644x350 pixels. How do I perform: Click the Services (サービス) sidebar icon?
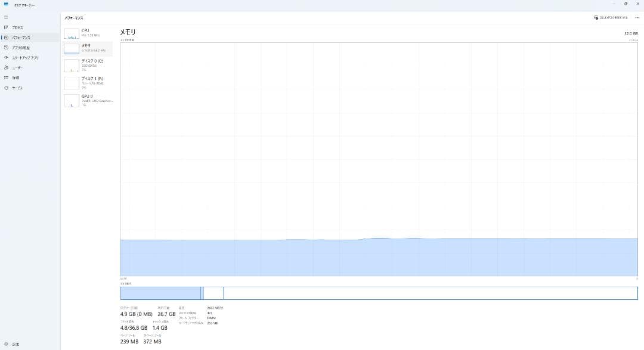pos(6,88)
